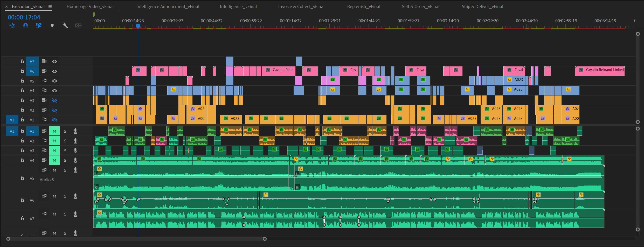Switch to Invoice & Collect_vFinal tab

point(301,6)
